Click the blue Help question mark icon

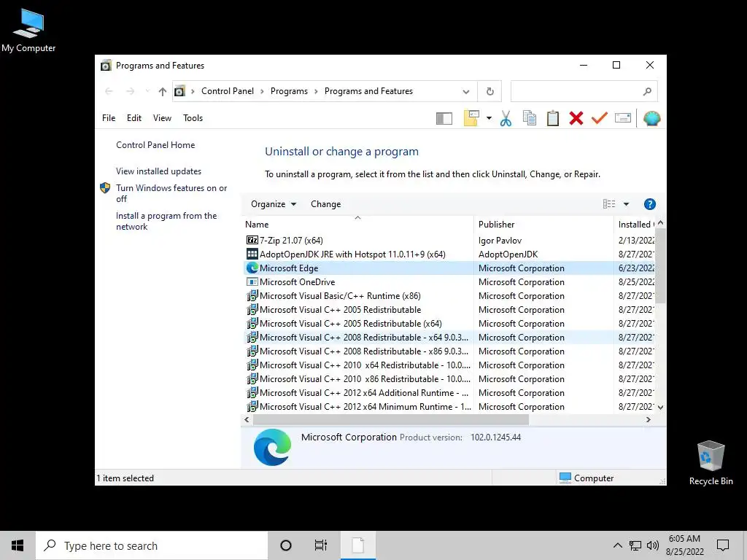tap(649, 204)
